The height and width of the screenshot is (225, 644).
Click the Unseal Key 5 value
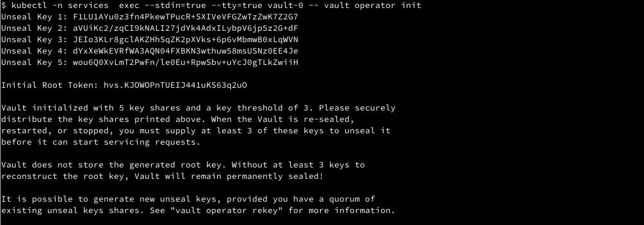pos(186,63)
